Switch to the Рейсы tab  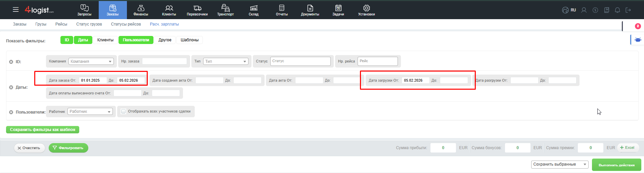pos(61,24)
